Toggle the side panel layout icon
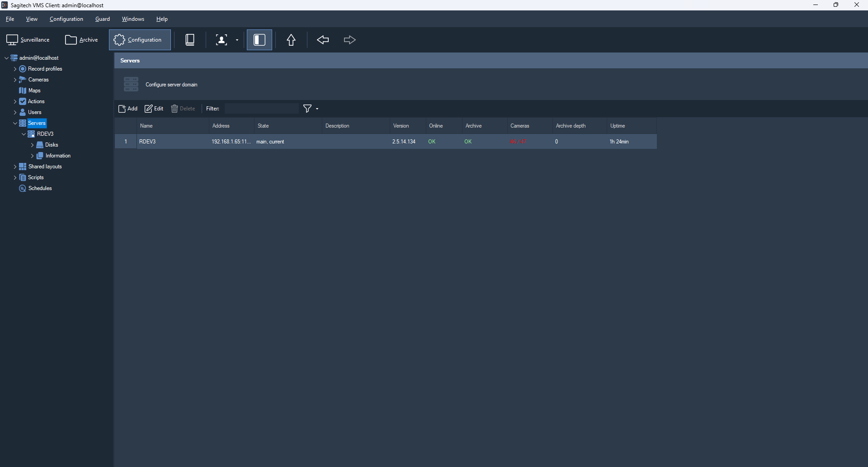Viewport: 868px width, 467px height. 259,40
